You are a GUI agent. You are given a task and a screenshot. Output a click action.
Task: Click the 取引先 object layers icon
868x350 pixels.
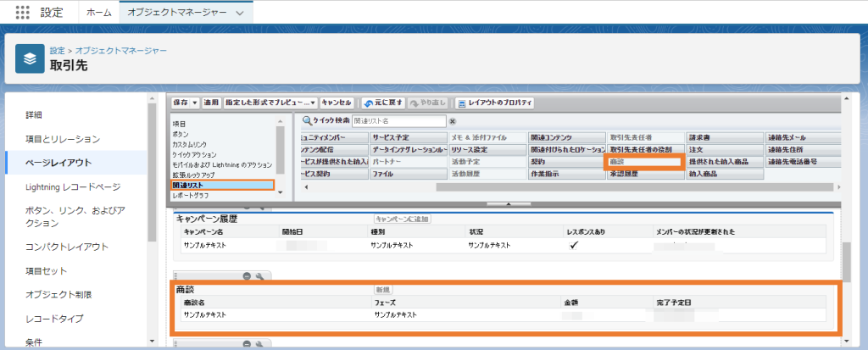tap(30, 58)
